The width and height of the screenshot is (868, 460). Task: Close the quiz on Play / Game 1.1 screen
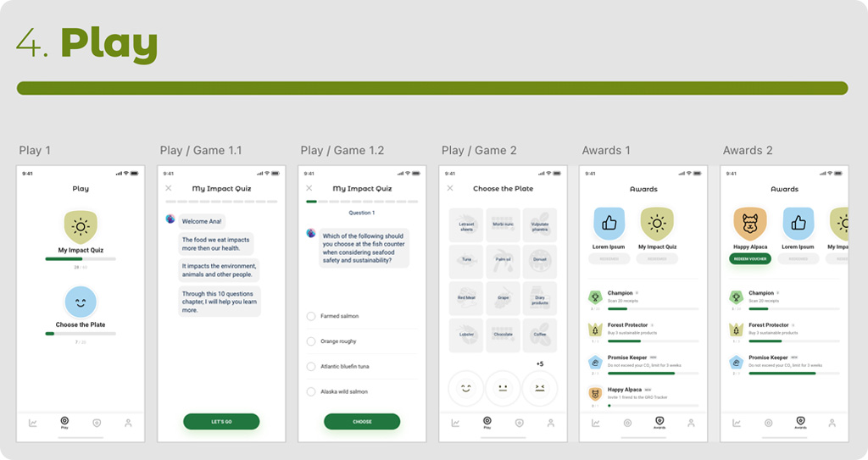(169, 188)
